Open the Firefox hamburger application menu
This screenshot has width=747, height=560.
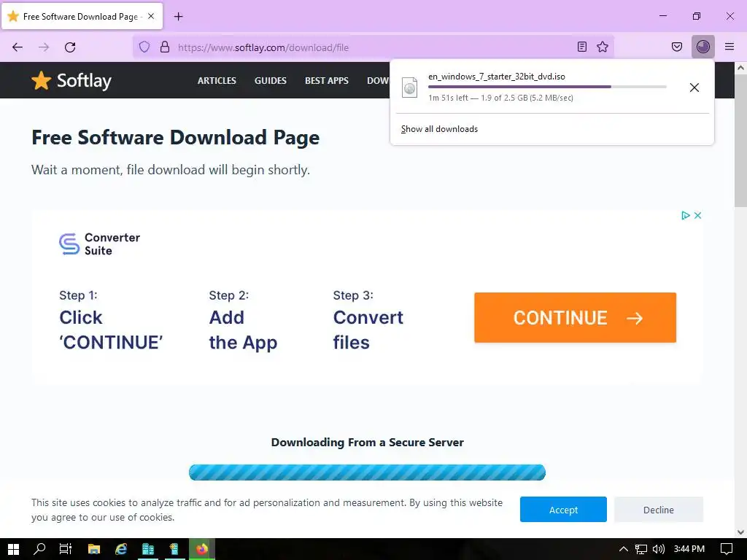coord(729,47)
